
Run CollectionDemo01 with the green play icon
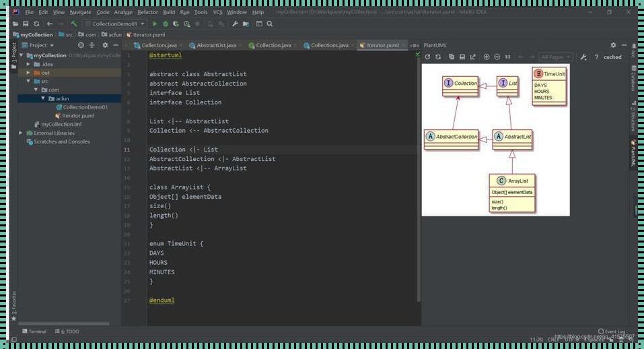coord(154,24)
